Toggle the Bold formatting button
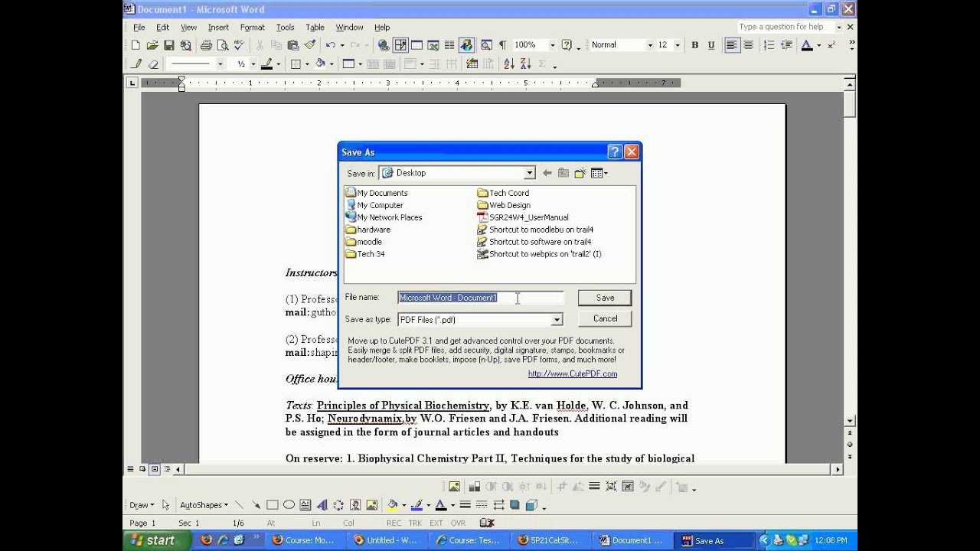Image resolution: width=980 pixels, height=551 pixels. point(694,45)
